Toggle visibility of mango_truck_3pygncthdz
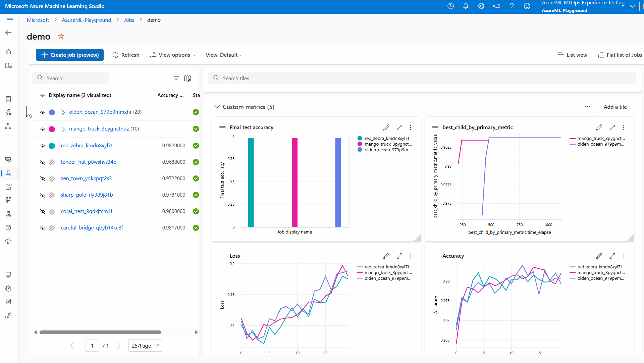This screenshot has width=644, height=363. point(43,129)
